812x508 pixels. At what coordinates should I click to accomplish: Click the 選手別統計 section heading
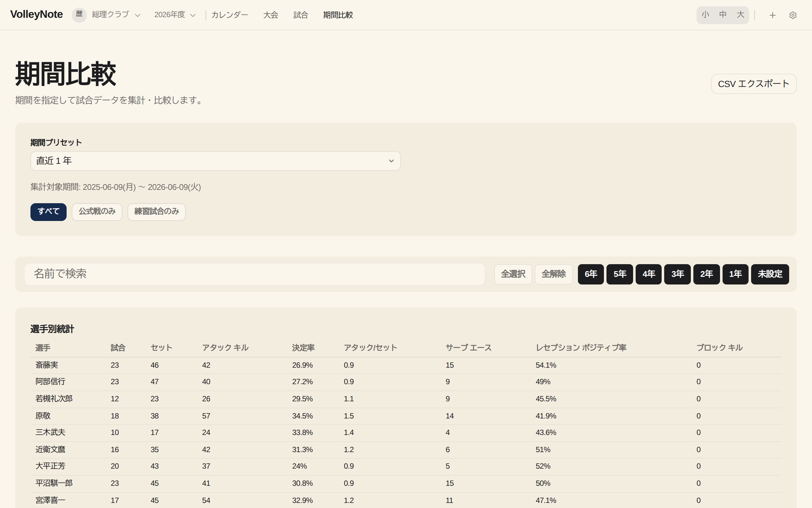click(52, 329)
